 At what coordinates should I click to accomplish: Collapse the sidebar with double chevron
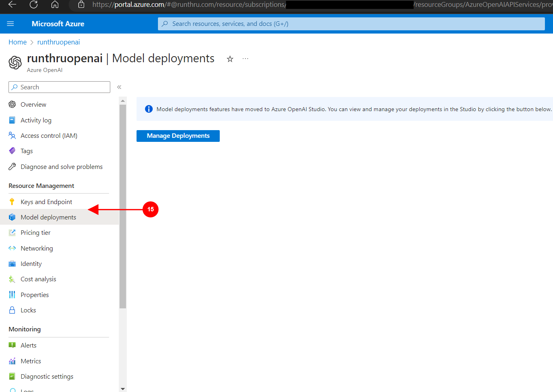tap(119, 87)
